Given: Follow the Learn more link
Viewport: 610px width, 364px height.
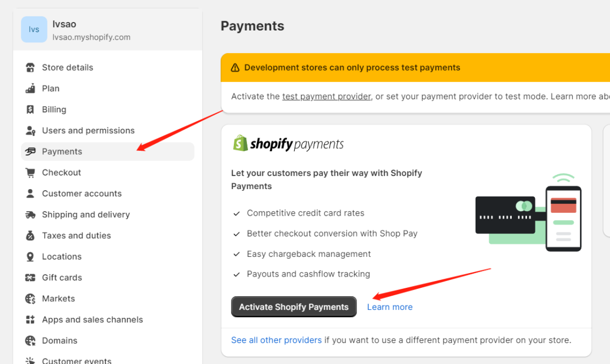Looking at the screenshot, I should click(390, 307).
